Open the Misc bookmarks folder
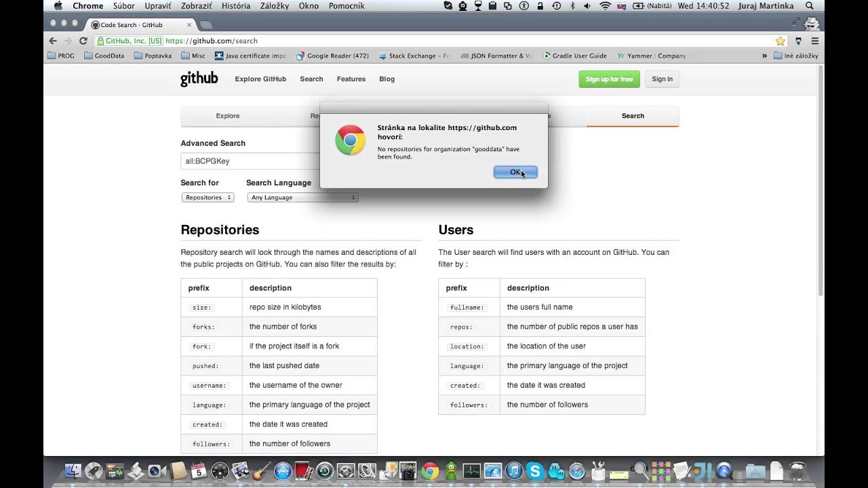Viewport: 868px width, 488px height. [x=193, y=56]
